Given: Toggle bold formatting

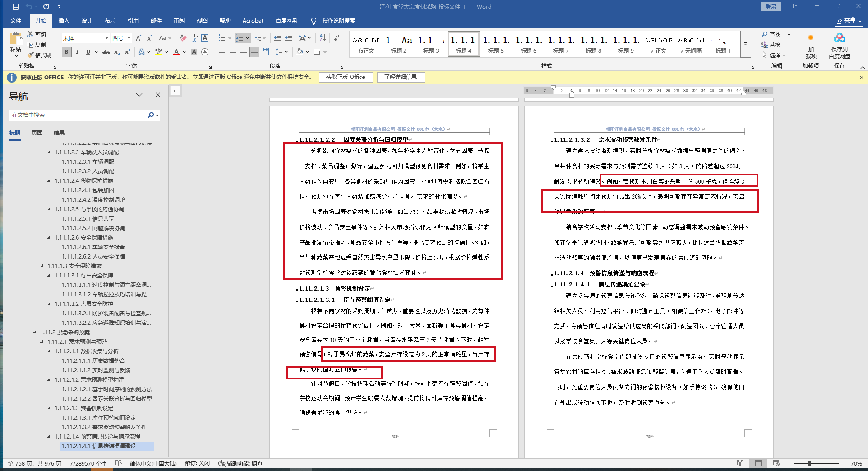Looking at the screenshot, I should pos(66,52).
